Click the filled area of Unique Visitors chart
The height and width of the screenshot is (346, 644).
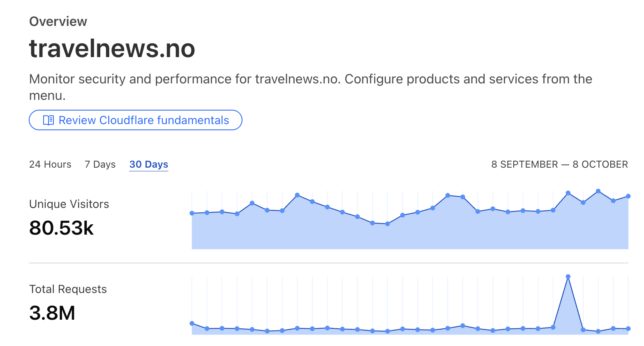click(411, 234)
